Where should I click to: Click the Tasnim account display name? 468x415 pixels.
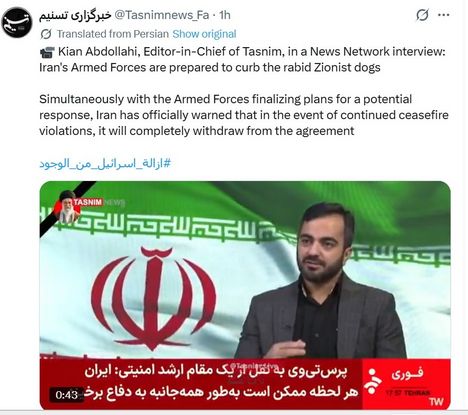(x=75, y=15)
